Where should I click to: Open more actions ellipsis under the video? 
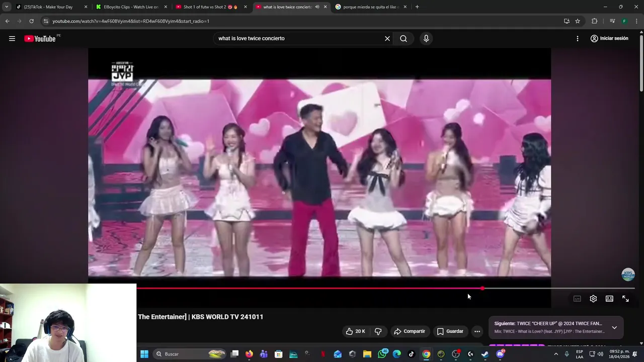[x=477, y=331]
